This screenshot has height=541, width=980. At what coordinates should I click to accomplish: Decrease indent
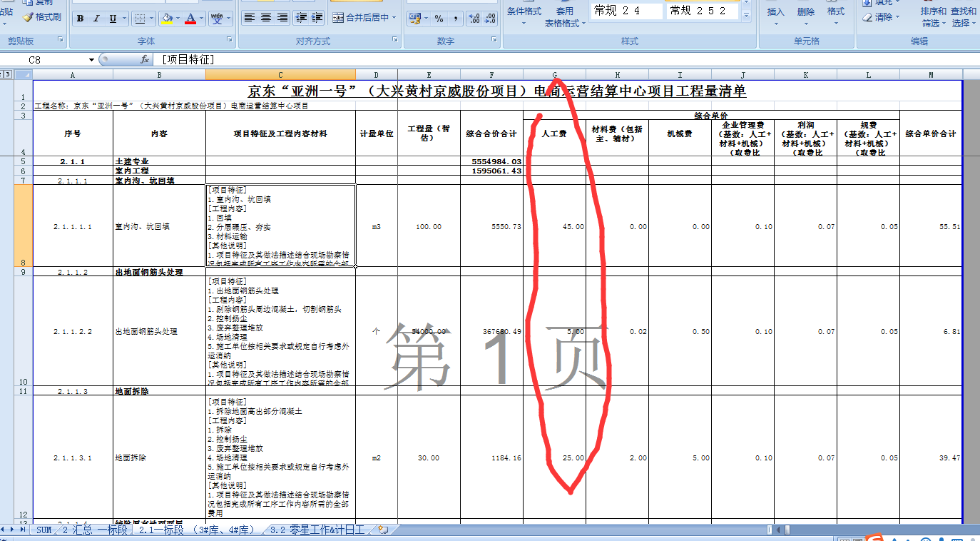(x=300, y=18)
